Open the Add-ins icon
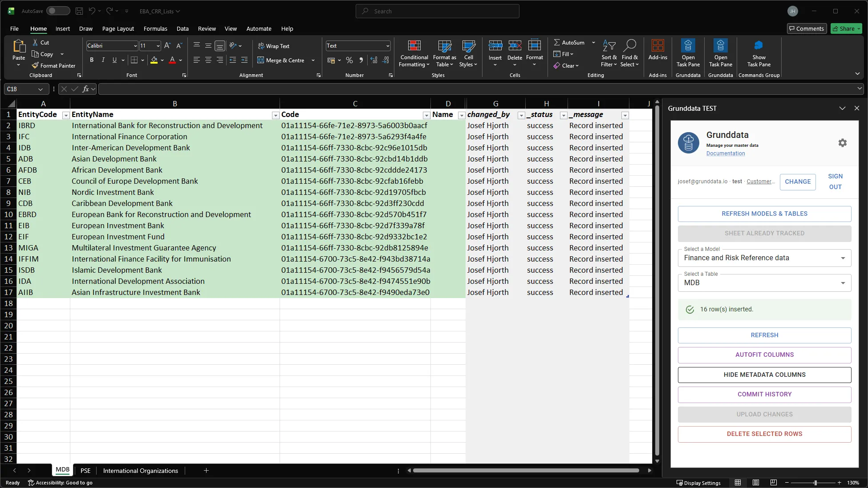This screenshot has width=868, height=488. (x=657, y=45)
